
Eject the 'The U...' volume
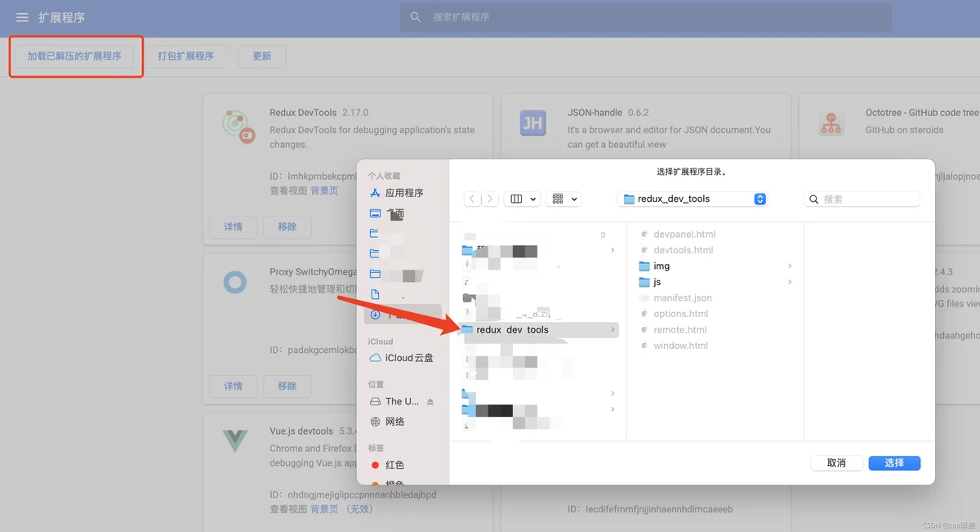[x=430, y=401]
